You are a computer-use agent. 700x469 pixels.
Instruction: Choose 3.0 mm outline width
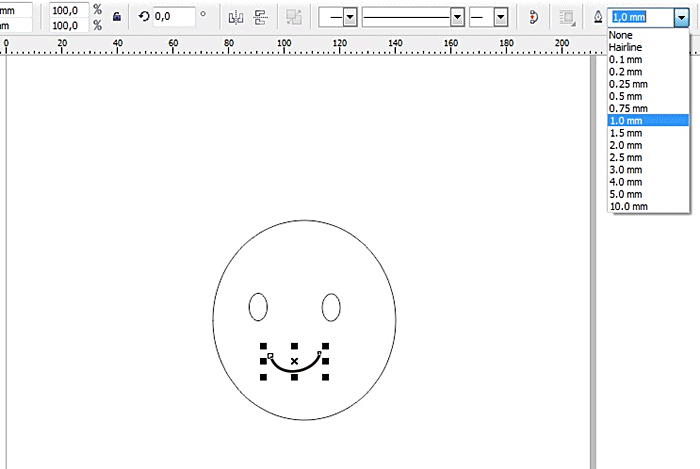[x=648, y=170]
